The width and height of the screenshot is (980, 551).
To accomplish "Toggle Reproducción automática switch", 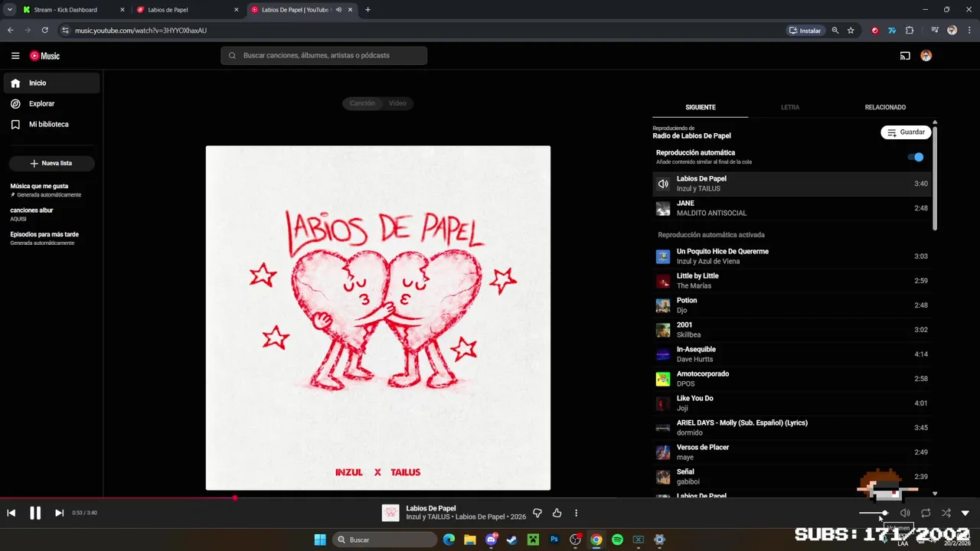I will click(x=916, y=157).
